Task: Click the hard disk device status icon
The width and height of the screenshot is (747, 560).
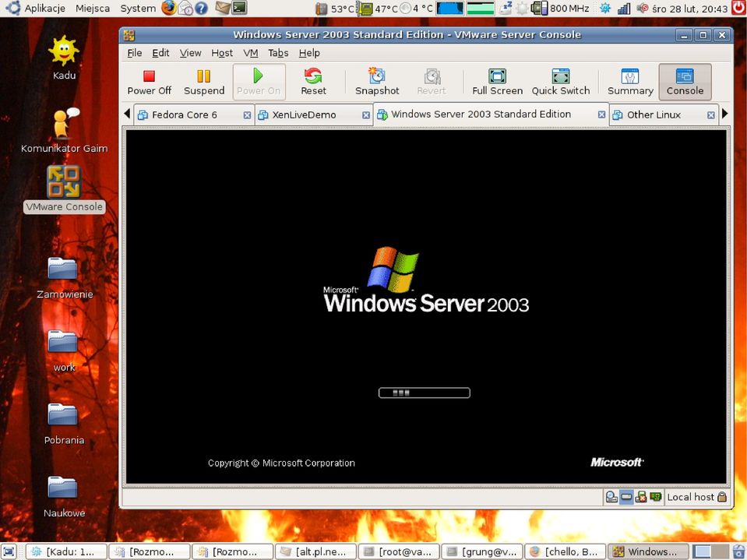Action: 626,497
